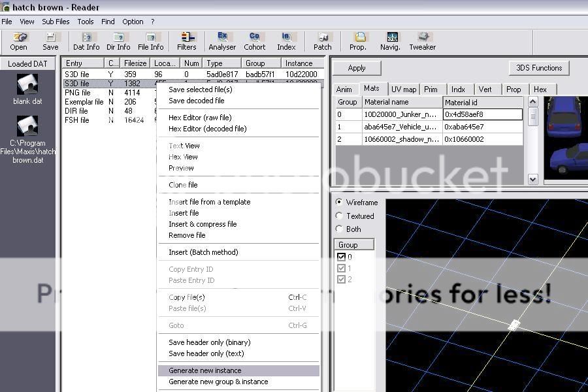Switch to the UV map tab
The image size is (588, 392).
tap(403, 90)
